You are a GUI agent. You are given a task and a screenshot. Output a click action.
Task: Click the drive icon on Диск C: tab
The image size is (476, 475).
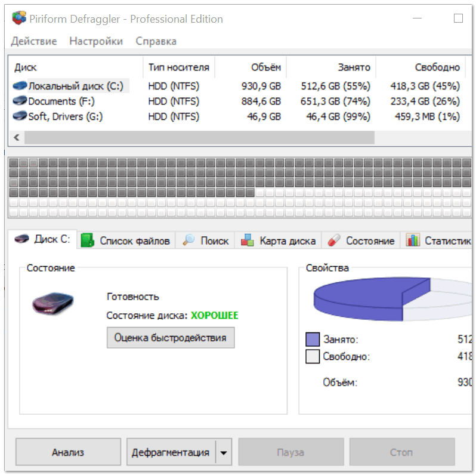click(21, 239)
